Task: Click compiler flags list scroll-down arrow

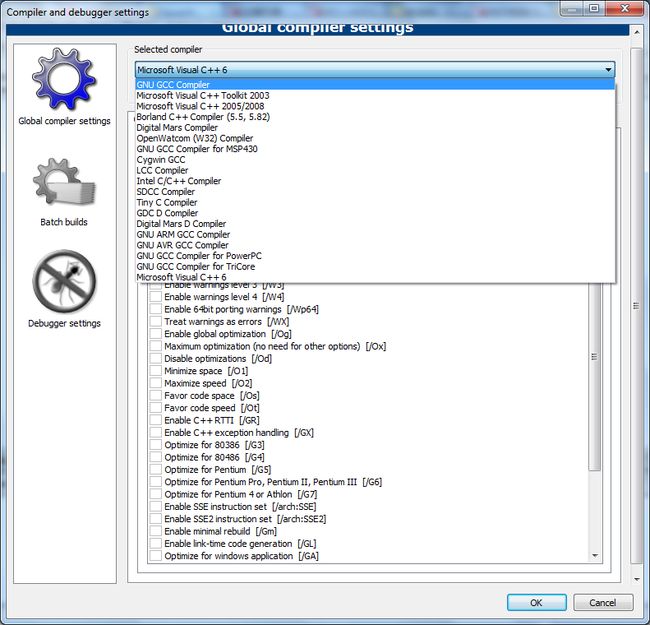Action: coord(595,556)
